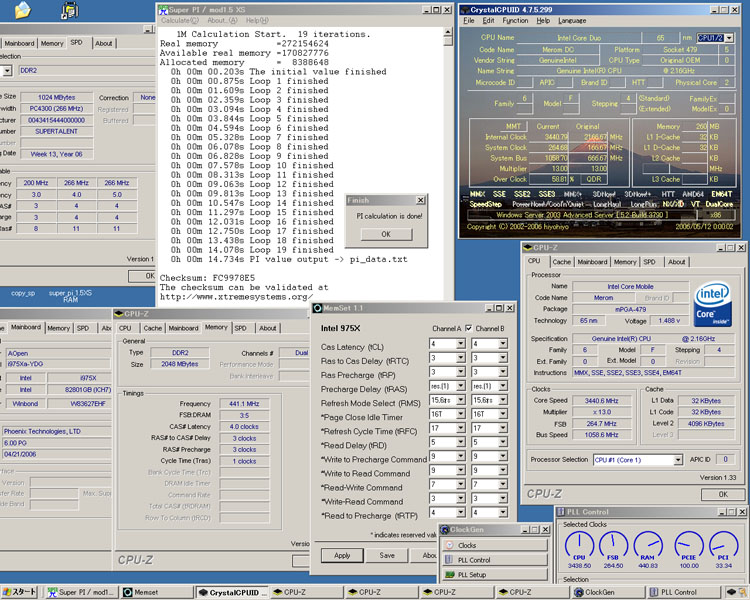Click the Core Speed 3440.6 MHz field
Image resolution: width=750 pixels, height=600 pixels.
pyautogui.click(x=601, y=400)
